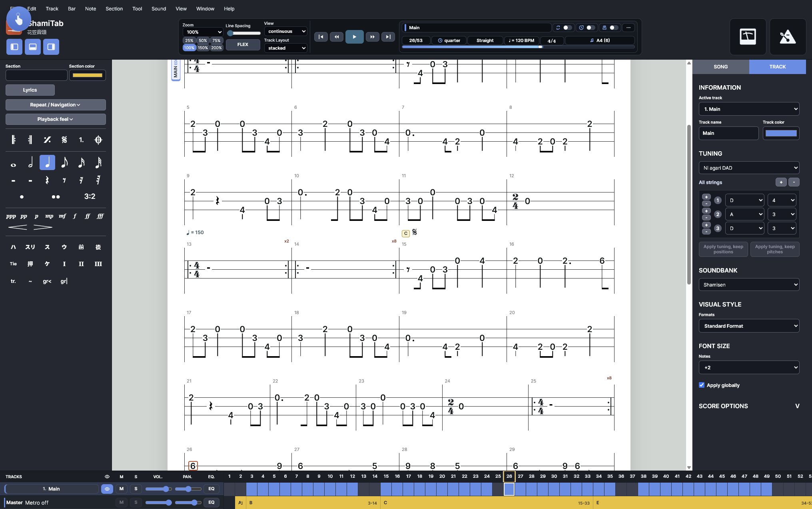
Task: Open the Standard Format dropdown
Action: 749,326
